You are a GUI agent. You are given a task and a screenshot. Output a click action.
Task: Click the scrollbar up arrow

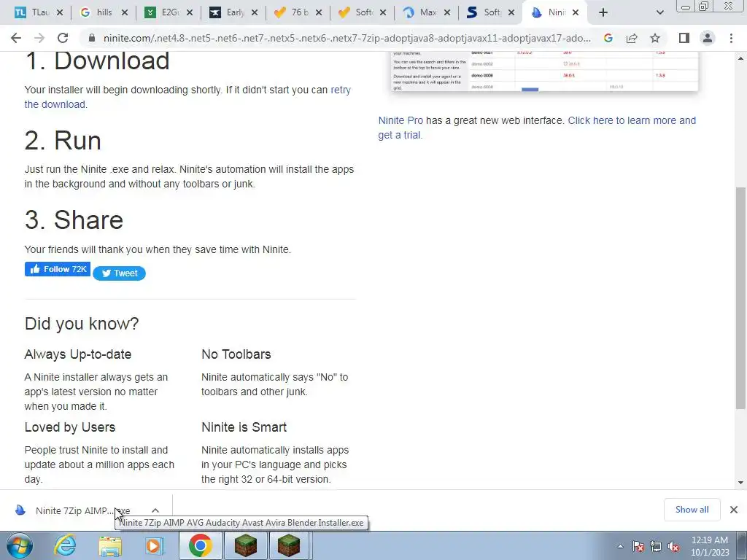pyautogui.click(x=740, y=58)
